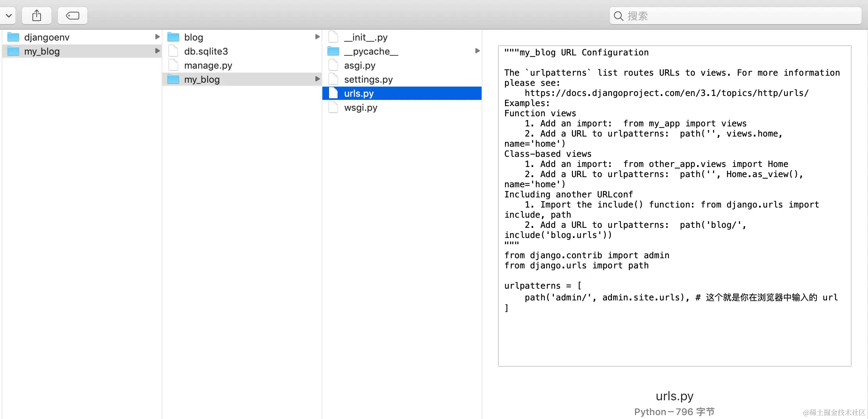
Task: Select the db.sqlite3 file icon
Action: pos(173,51)
